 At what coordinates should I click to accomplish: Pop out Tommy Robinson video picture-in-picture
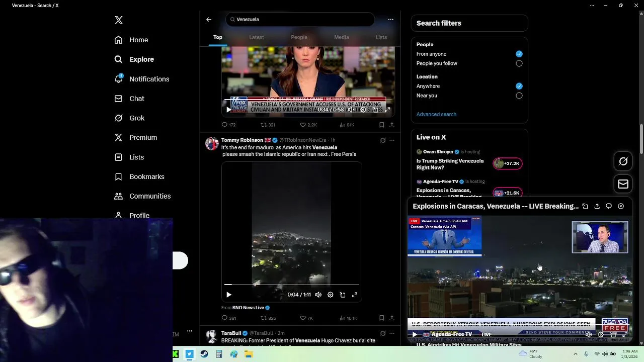tap(343, 295)
